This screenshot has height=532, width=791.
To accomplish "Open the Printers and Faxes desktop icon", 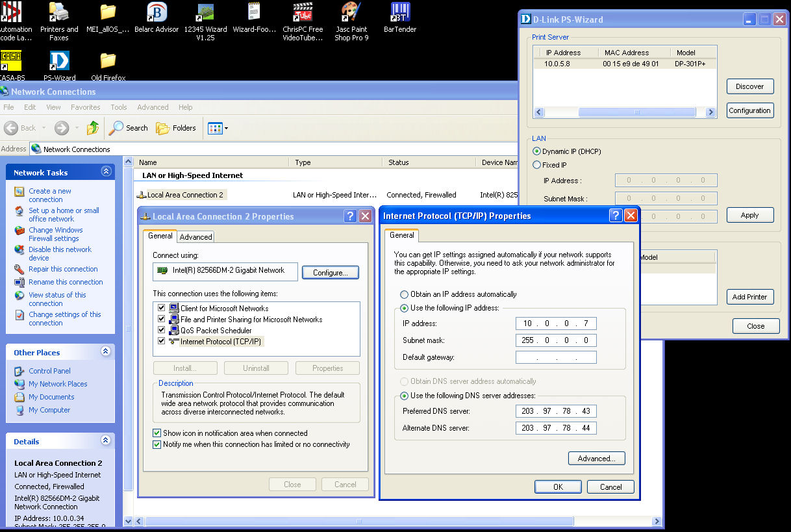I will [x=59, y=13].
